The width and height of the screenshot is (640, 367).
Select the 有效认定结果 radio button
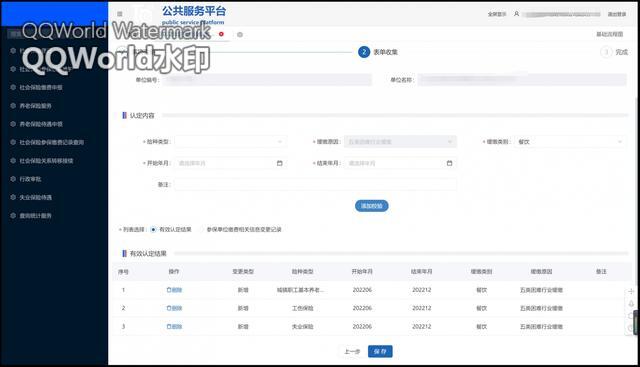pyautogui.click(x=153, y=229)
